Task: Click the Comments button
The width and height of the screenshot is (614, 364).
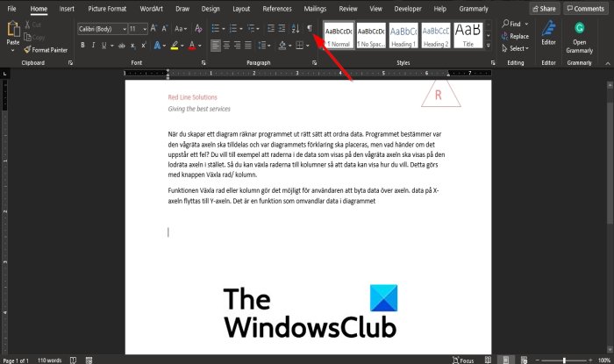Action: (x=586, y=9)
